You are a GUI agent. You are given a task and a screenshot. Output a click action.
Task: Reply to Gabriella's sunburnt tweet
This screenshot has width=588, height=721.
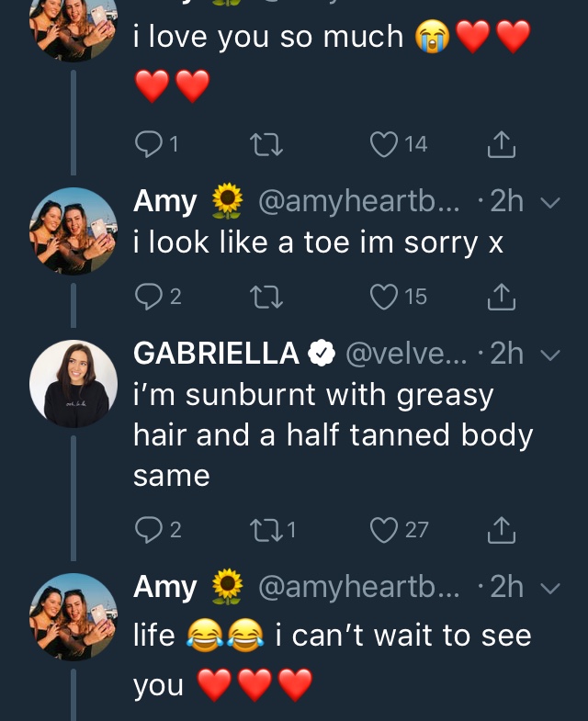[x=147, y=529]
